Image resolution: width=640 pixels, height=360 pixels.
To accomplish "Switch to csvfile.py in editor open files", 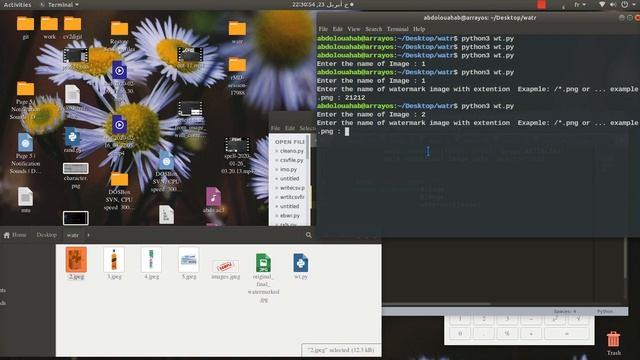I will tap(291, 160).
